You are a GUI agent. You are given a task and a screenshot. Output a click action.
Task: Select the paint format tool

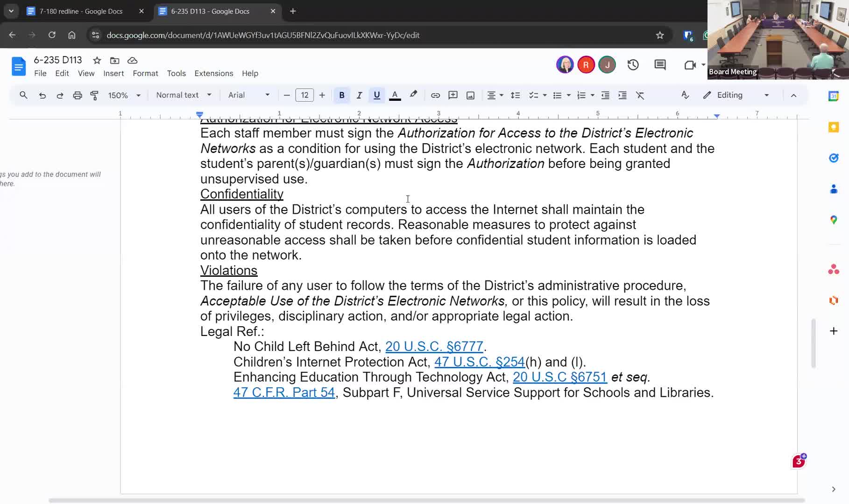[x=94, y=95]
